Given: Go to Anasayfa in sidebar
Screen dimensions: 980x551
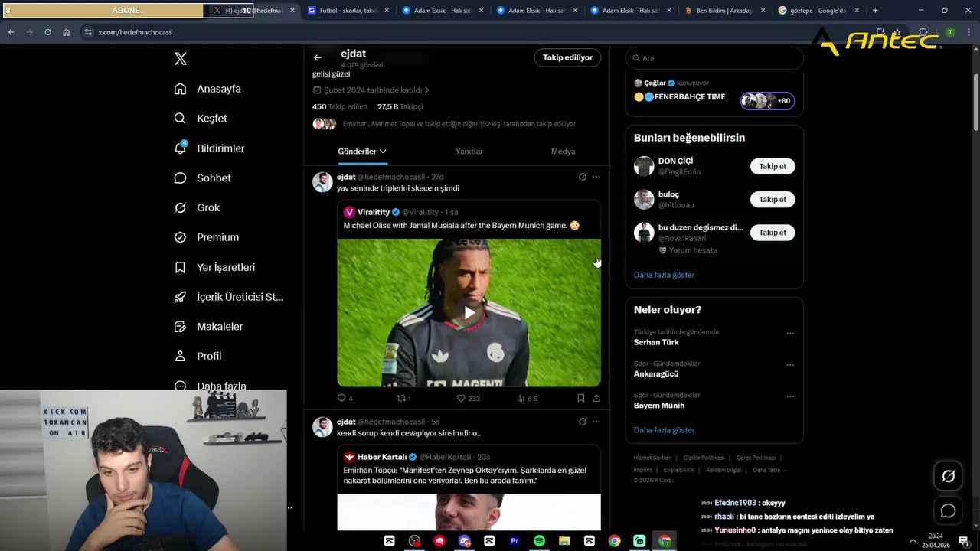Looking at the screenshot, I should click(207, 89).
